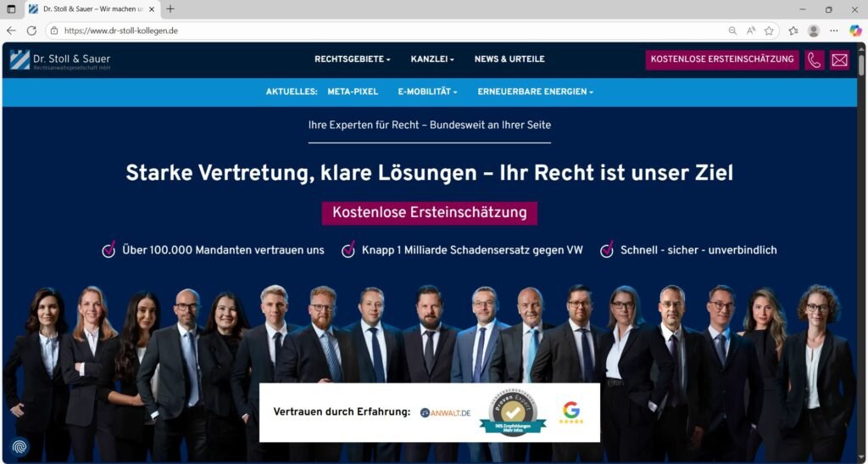
Task: Refresh the page with reload icon
Action: pos(31,31)
